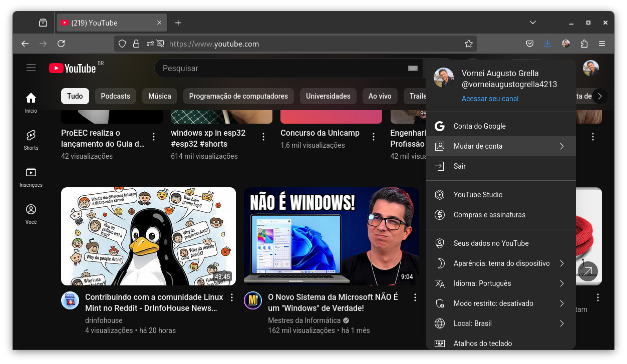Screen dimensions: 627x364
Task: Open the Mestres da Informática channel name
Action: coord(304,320)
